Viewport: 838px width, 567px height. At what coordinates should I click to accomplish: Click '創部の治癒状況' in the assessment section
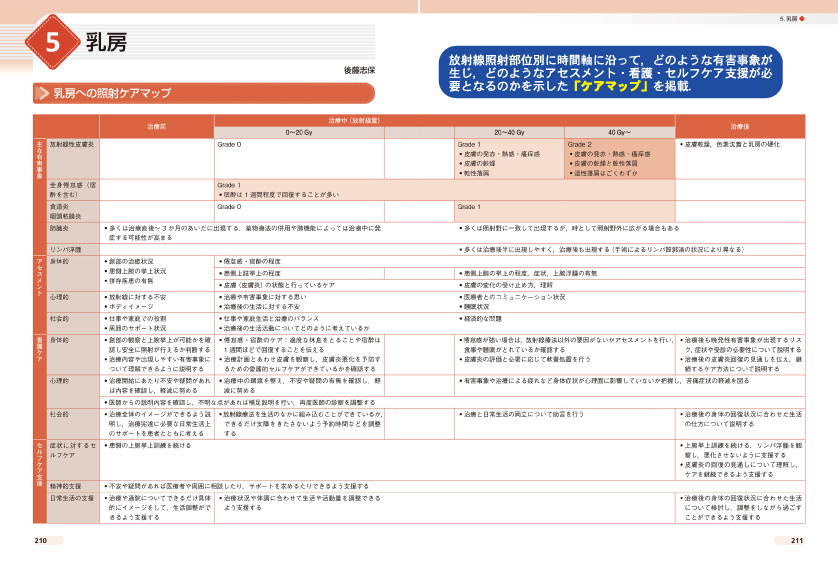click(x=129, y=261)
